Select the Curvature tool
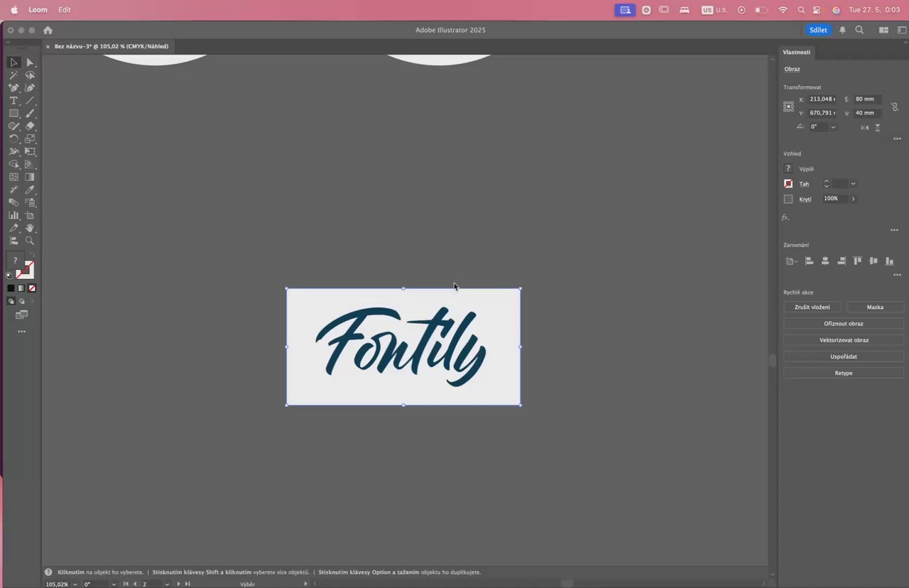909x588 pixels. (x=30, y=88)
